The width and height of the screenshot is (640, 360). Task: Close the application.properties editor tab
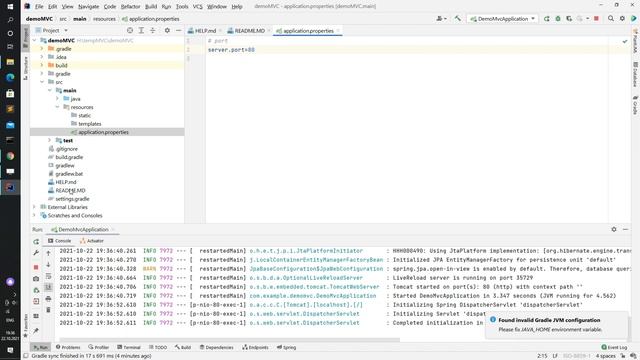338,31
